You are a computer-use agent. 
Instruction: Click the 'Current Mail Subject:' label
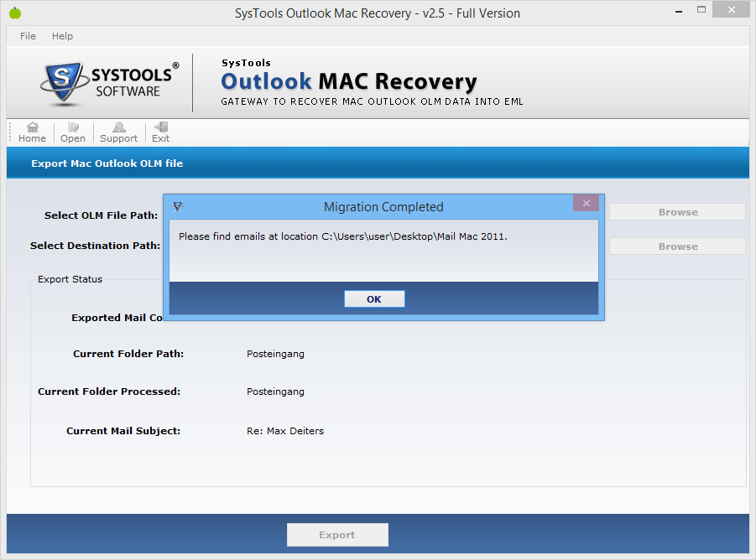(123, 431)
